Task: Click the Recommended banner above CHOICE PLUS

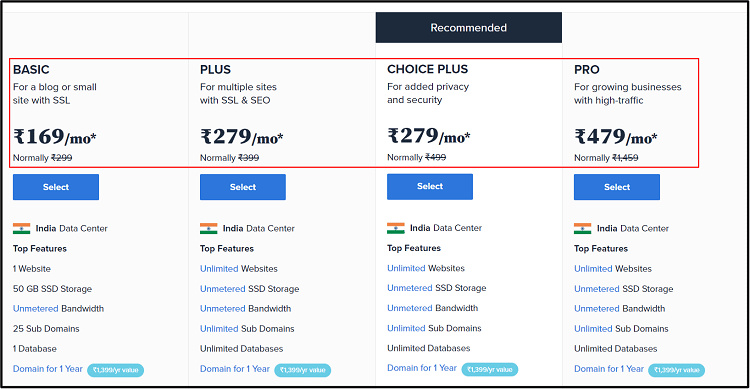Action: [469, 28]
